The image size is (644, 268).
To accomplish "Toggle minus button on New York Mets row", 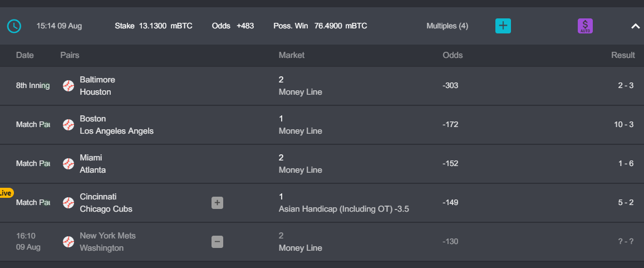I will (x=217, y=242).
